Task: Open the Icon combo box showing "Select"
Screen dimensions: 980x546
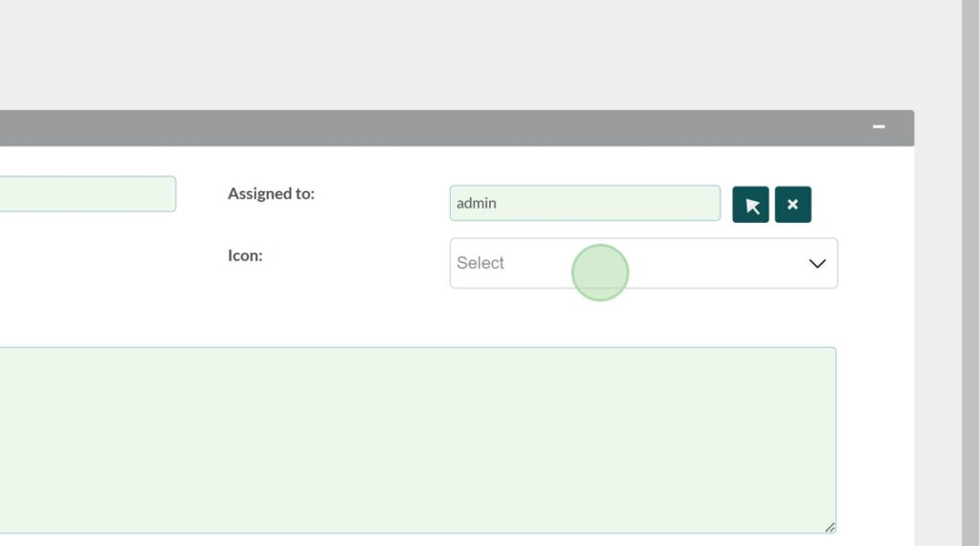Action: tap(643, 263)
